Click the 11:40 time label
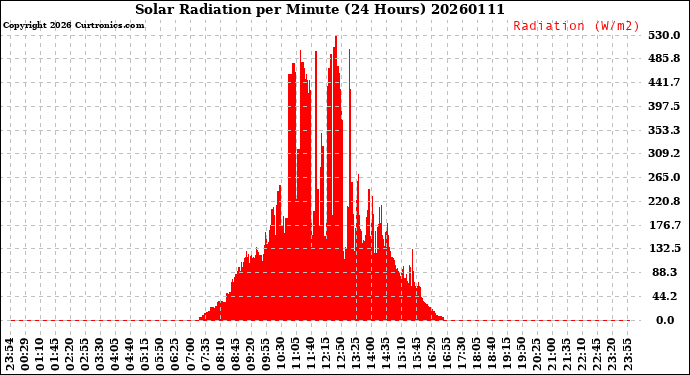The width and height of the screenshot is (690, 375). coord(310,355)
